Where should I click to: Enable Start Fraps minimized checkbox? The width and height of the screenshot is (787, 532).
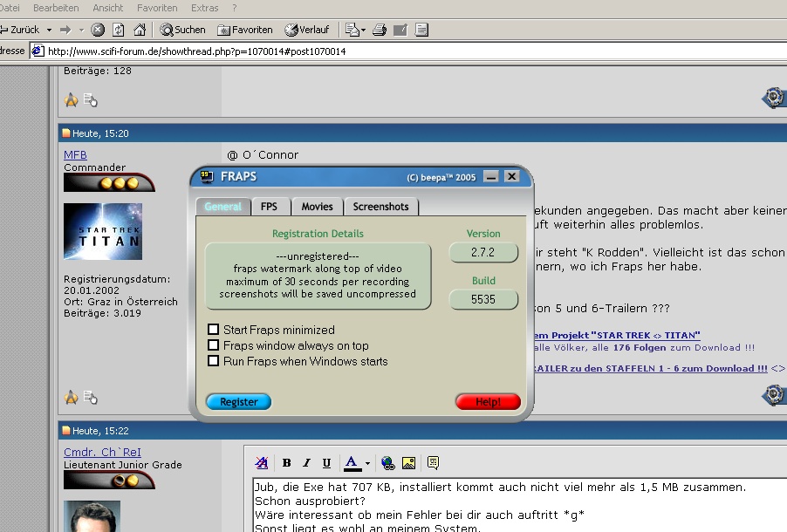(x=213, y=330)
